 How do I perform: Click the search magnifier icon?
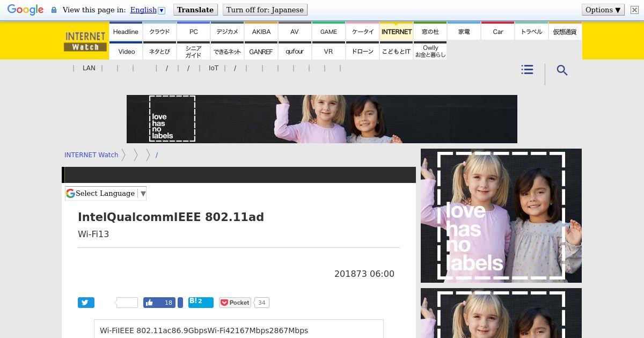pyautogui.click(x=562, y=70)
